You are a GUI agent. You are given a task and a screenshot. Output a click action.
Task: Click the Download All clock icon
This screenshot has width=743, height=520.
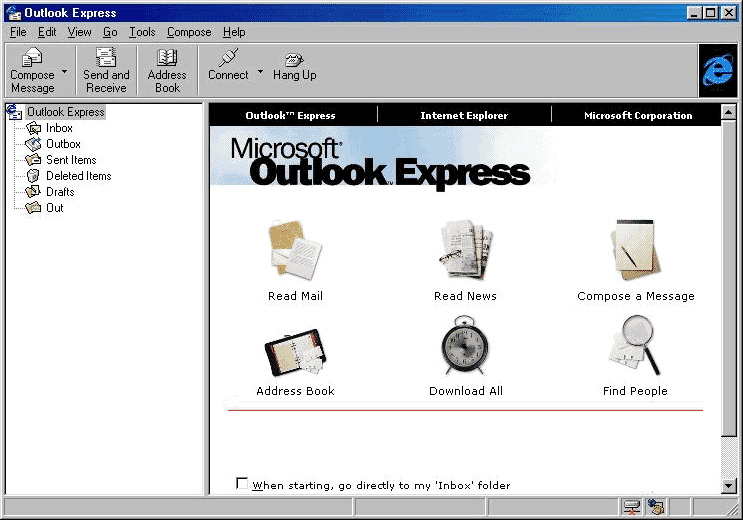(x=465, y=346)
